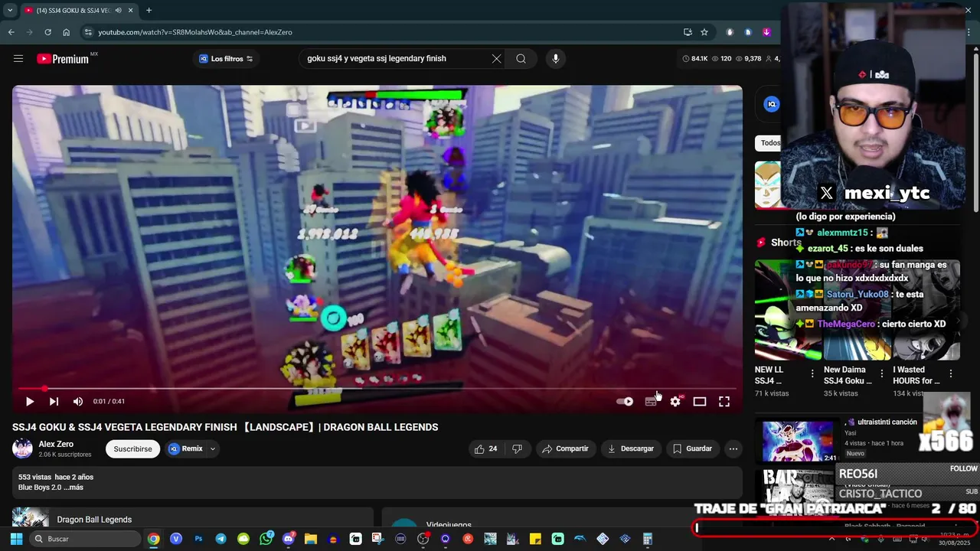
Task: Open the tab search dropdown
Action: click(10, 10)
